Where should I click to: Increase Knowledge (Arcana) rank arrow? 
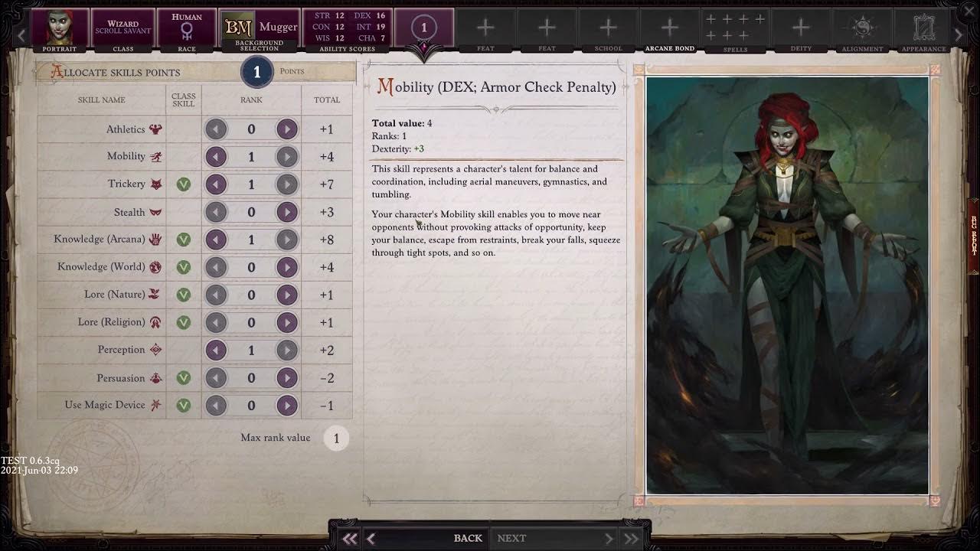coord(286,240)
